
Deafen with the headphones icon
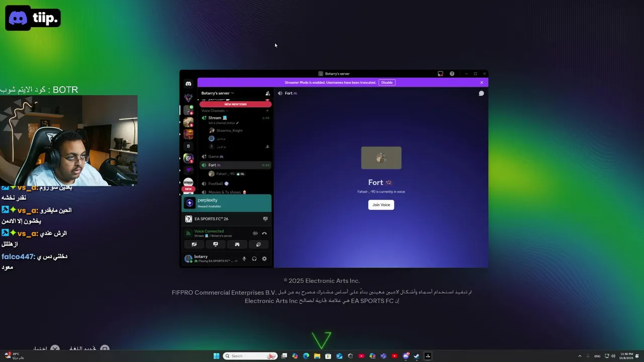click(x=254, y=258)
